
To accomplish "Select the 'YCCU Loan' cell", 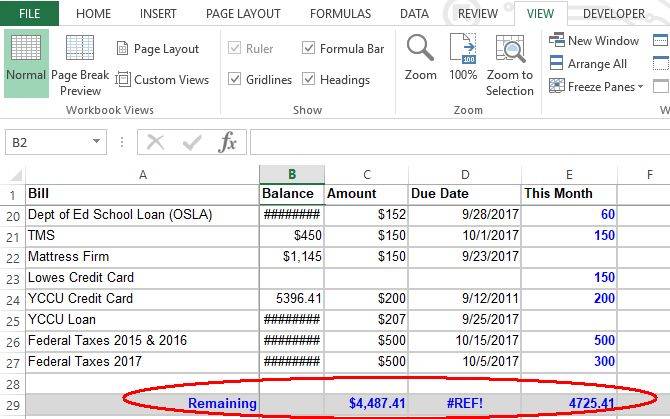I will click(x=142, y=319).
